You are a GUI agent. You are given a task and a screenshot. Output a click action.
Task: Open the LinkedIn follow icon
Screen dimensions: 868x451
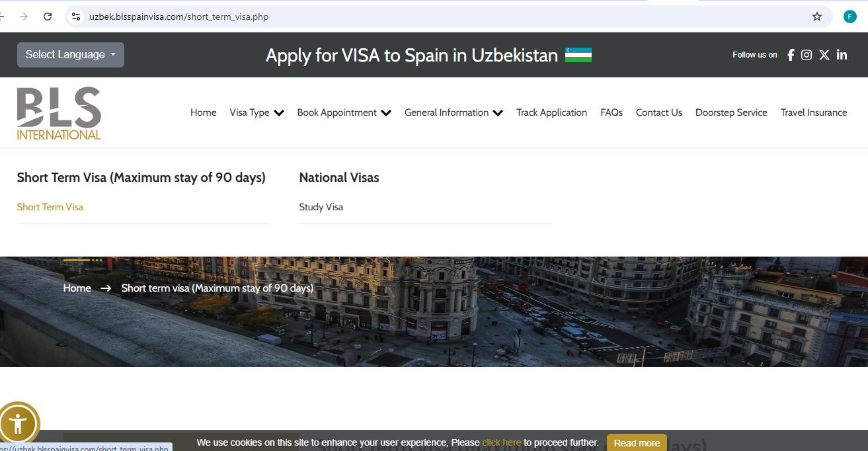coord(842,55)
